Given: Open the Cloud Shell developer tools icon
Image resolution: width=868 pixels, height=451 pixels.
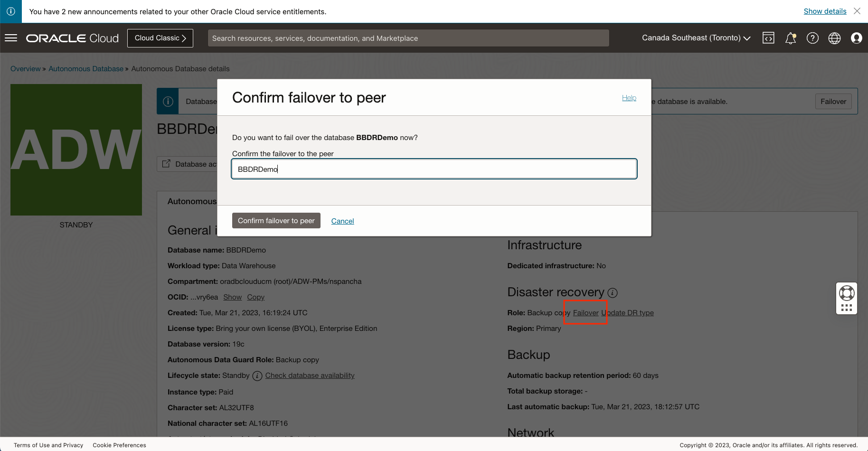Looking at the screenshot, I should (x=768, y=38).
